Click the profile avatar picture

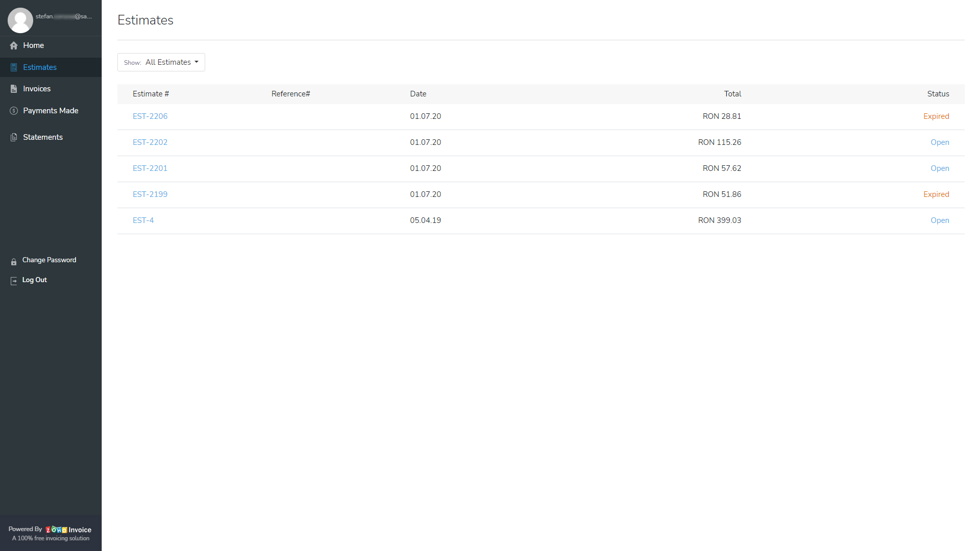(20, 20)
